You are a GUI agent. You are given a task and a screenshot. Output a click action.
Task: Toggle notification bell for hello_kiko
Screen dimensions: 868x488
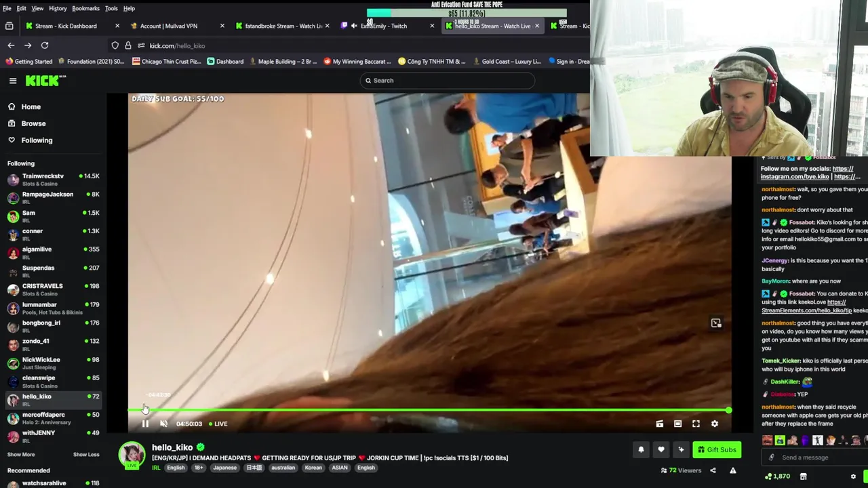(x=641, y=449)
